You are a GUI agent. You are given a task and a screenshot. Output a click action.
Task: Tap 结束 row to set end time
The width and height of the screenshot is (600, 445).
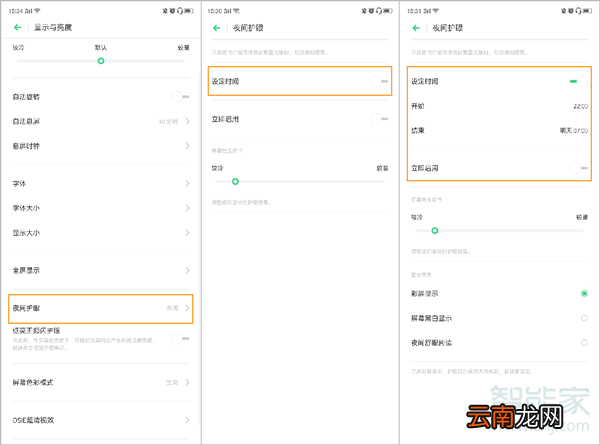[x=499, y=130]
